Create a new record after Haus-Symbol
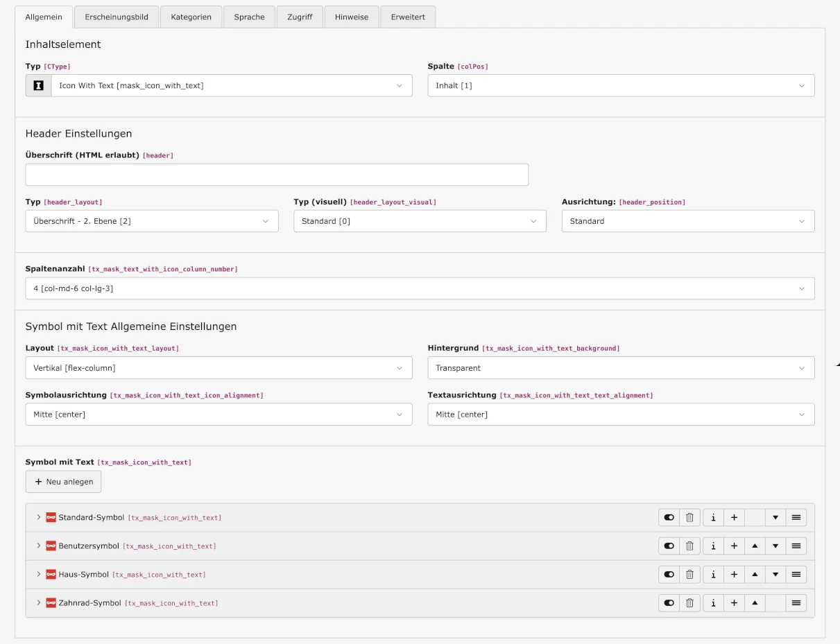 pyautogui.click(x=734, y=574)
